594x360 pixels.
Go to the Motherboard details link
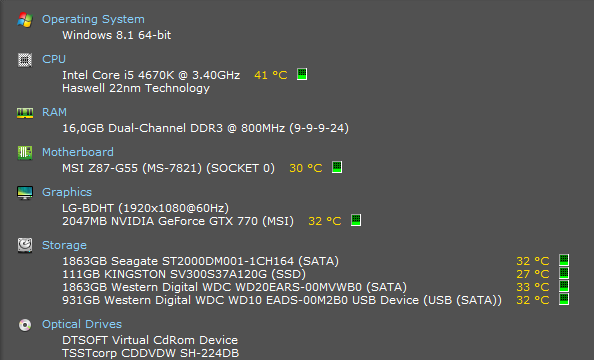(x=78, y=152)
